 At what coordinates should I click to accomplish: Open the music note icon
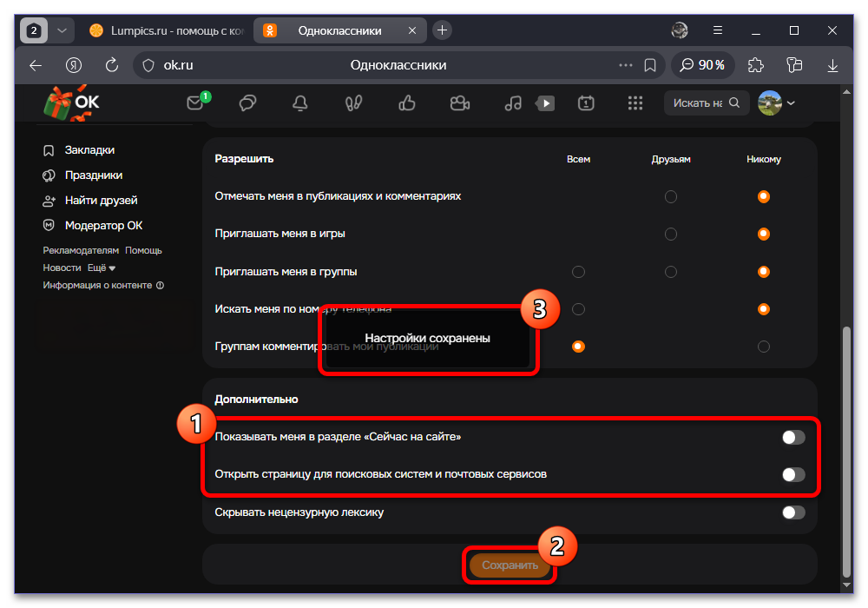(x=513, y=103)
